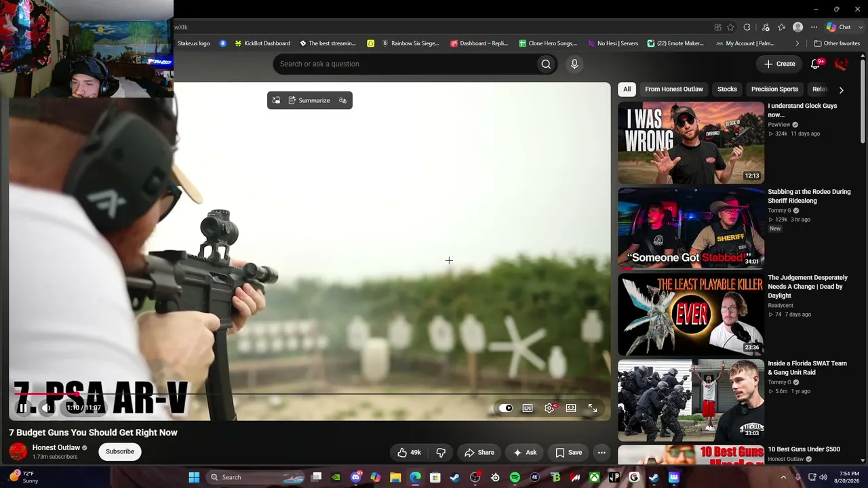Open video settings gear
This screenshot has height=488, width=868.
[x=549, y=408]
